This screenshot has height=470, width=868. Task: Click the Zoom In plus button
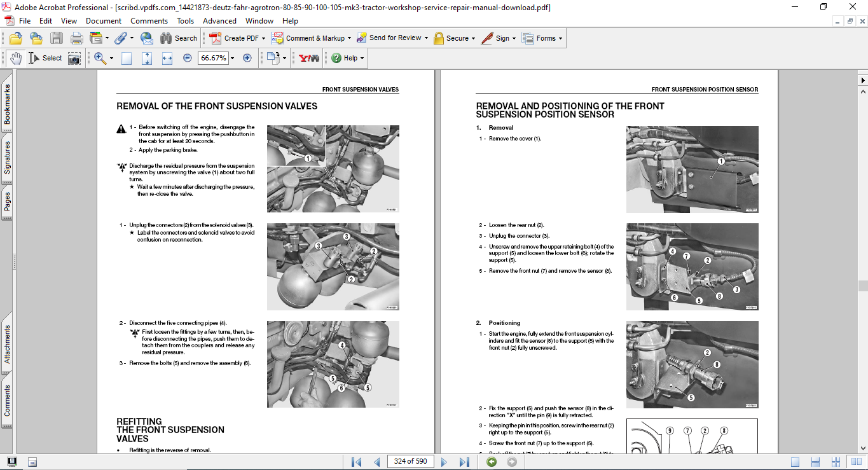tap(247, 58)
